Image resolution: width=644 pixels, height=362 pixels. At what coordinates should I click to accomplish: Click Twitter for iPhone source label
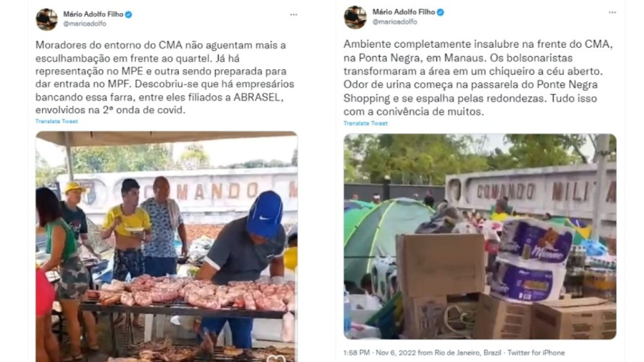[x=536, y=353]
